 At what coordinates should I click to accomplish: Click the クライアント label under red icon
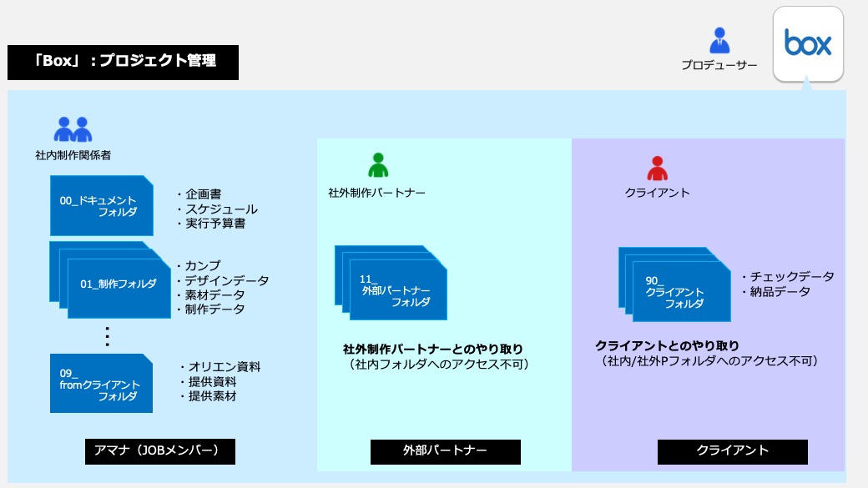pos(657,193)
